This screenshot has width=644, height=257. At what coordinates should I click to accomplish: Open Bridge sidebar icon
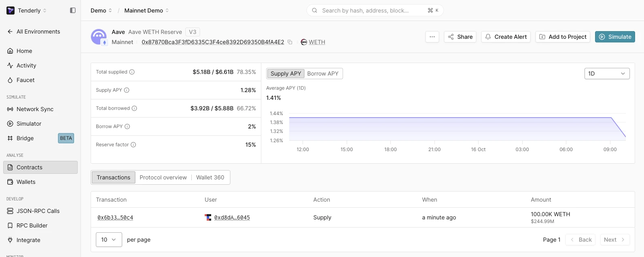(10, 138)
